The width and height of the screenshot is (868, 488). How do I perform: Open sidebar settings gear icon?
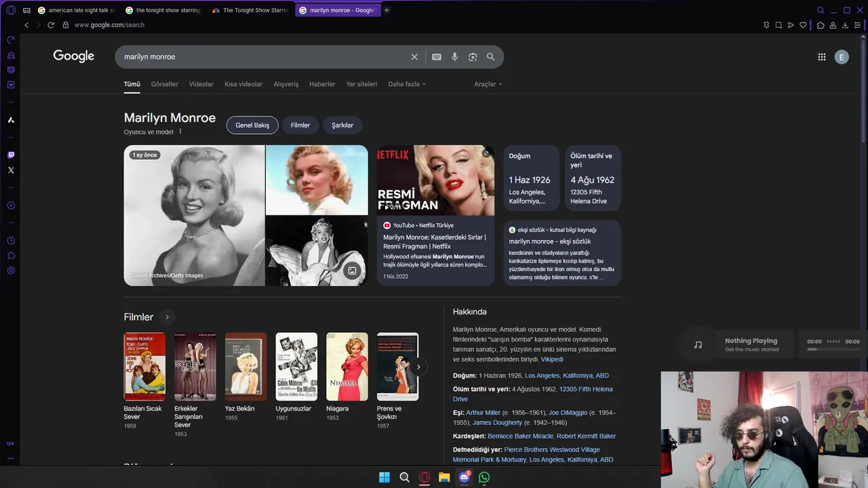pos(11,270)
